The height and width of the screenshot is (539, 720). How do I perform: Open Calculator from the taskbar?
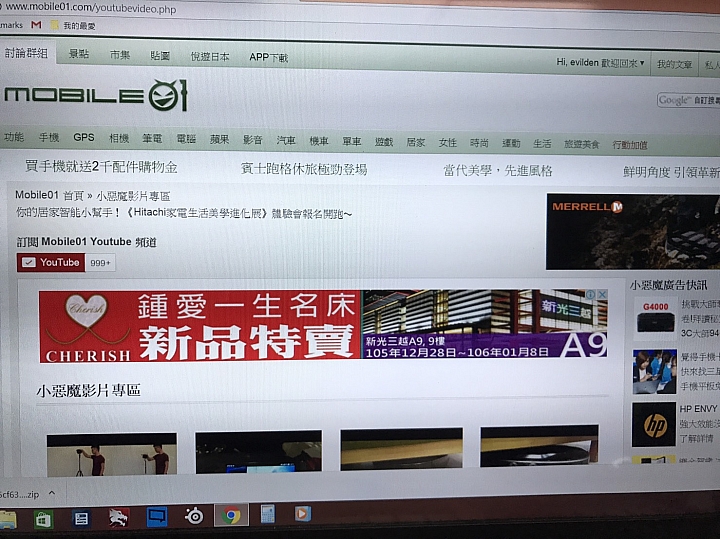(268, 514)
